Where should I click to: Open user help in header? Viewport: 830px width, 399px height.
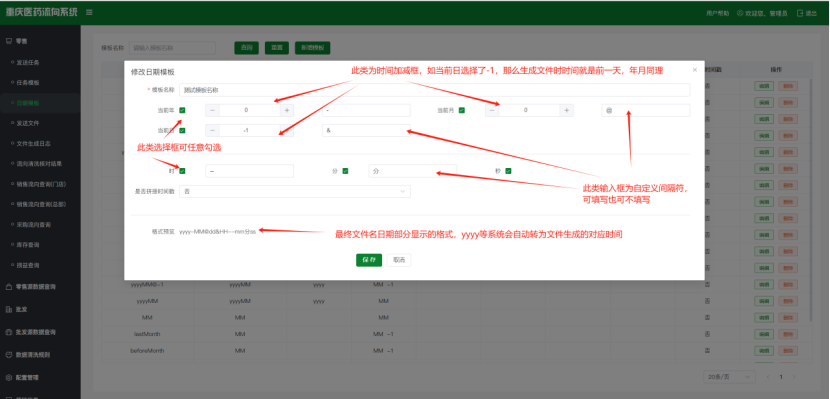pos(717,13)
